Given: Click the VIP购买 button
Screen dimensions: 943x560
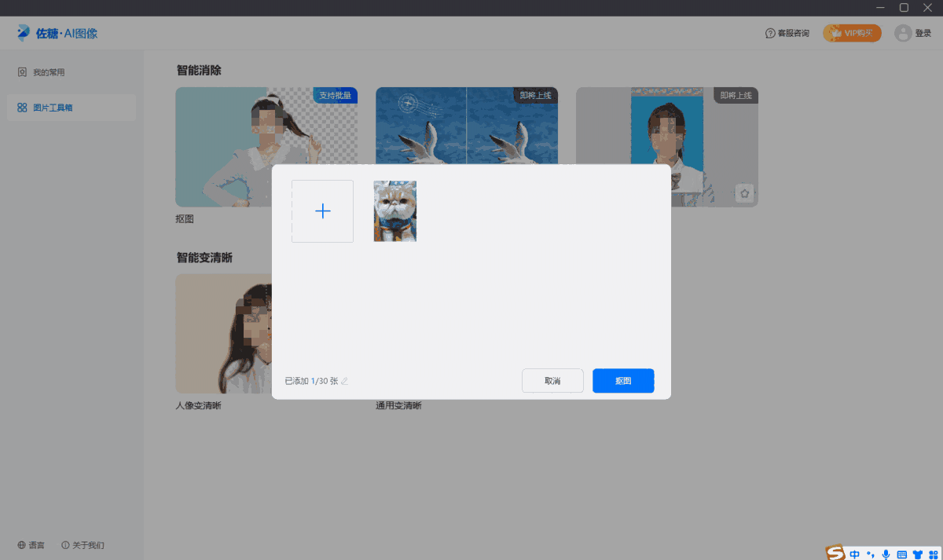Looking at the screenshot, I should coord(852,33).
